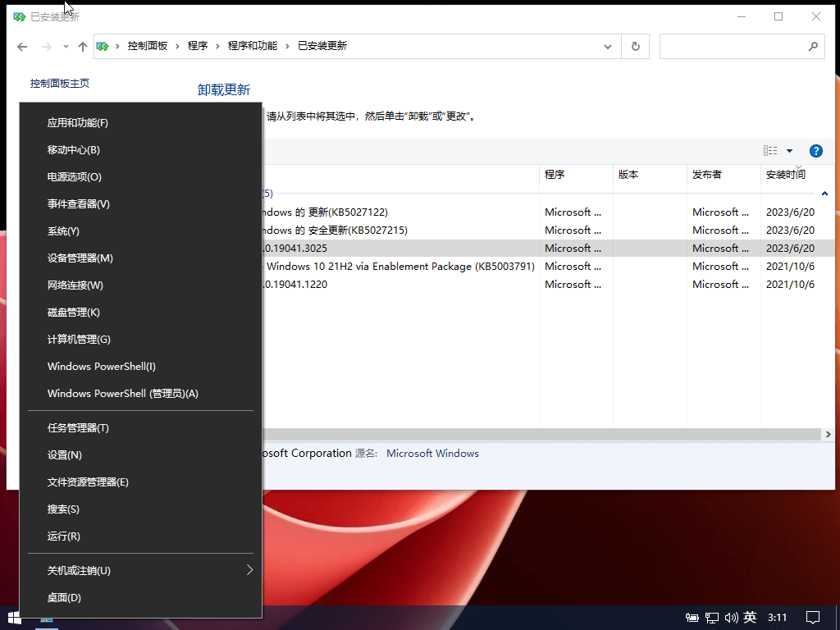Image resolution: width=840 pixels, height=630 pixels.
Task: Expand chevron after 程序 in breadcrumb
Action: point(217,47)
